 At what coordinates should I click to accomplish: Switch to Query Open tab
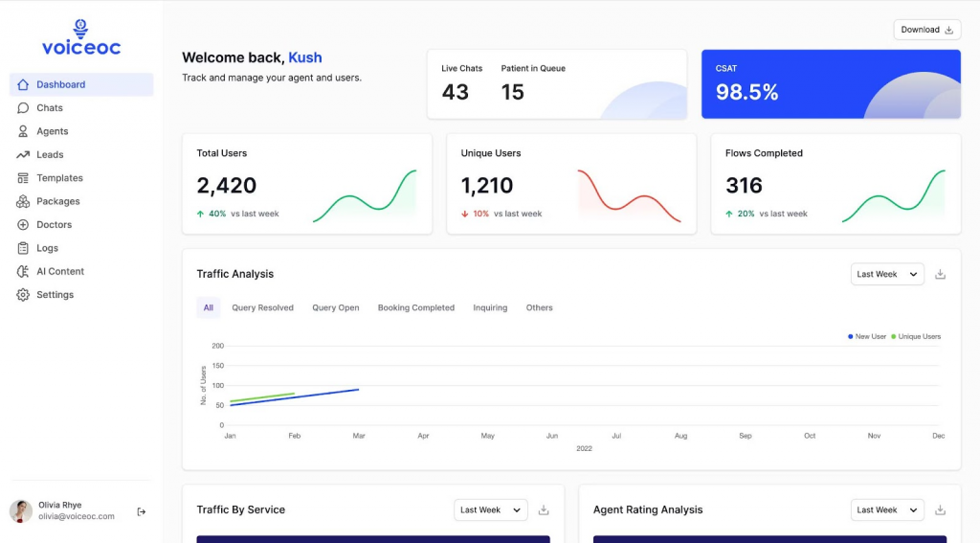click(x=336, y=307)
